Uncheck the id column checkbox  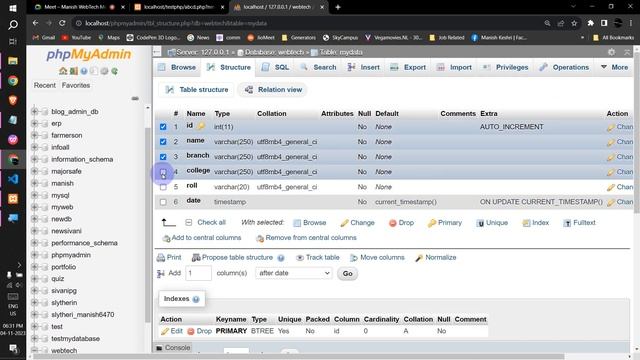[163, 127]
